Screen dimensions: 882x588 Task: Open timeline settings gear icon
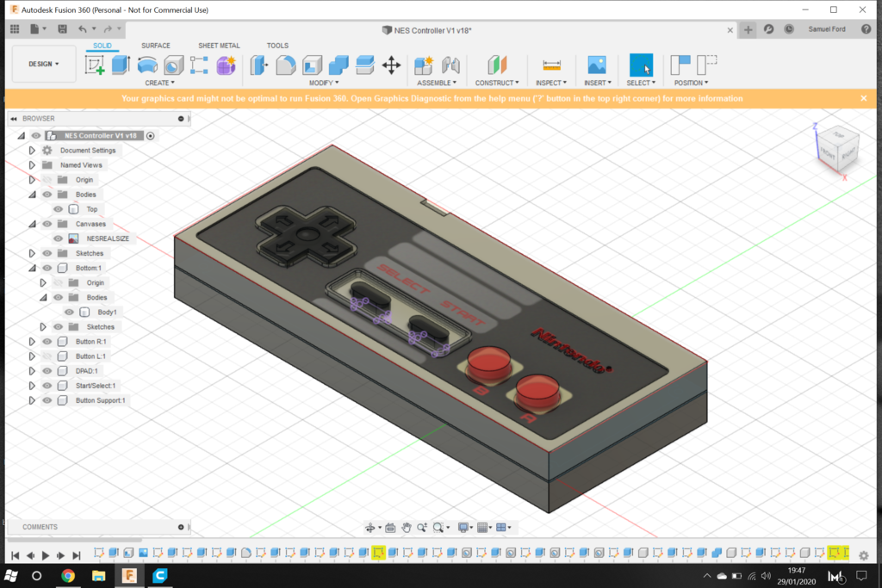pyautogui.click(x=864, y=555)
